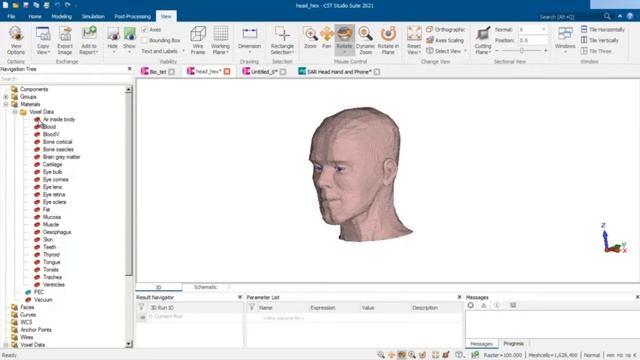Viewport: 640px width, 360px height.
Task: Click Add to Report icon
Action: [89, 40]
